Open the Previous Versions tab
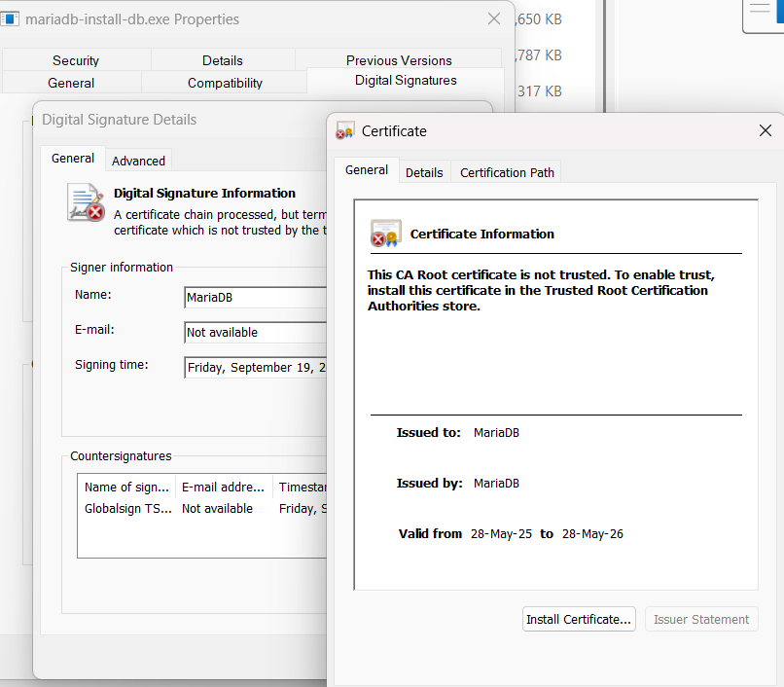This screenshot has width=784, height=687. pyautogui.click(x=399, y=60)
